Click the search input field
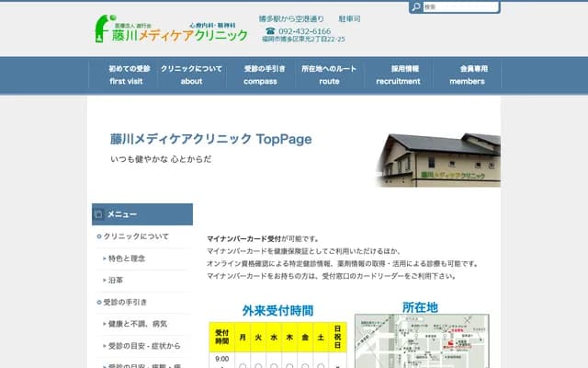This screenshot has width=588, height=368. (461, 6)
